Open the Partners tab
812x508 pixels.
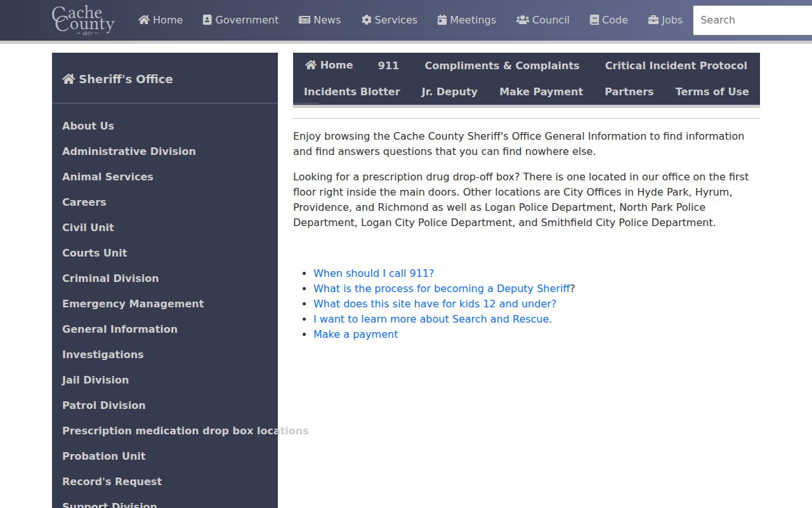629,91
